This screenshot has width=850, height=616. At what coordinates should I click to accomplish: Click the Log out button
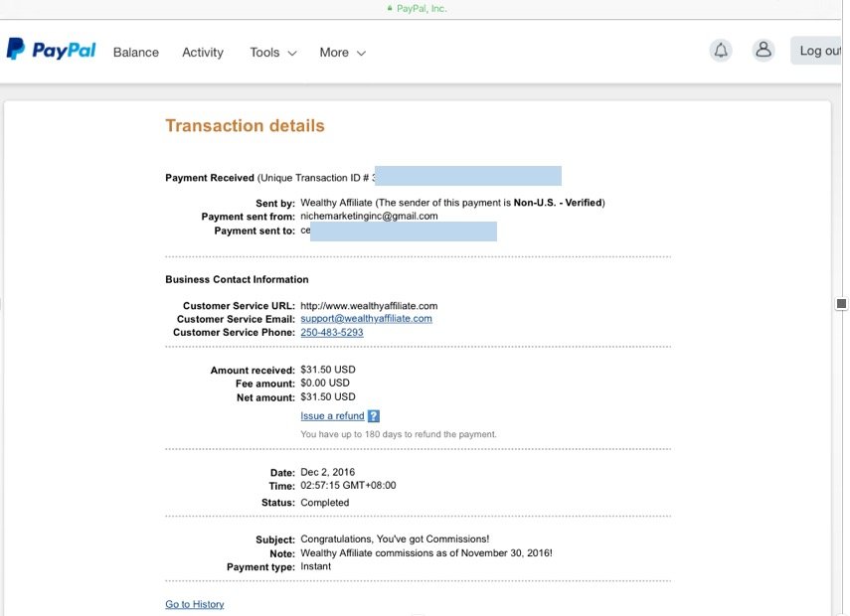[818, 51]
